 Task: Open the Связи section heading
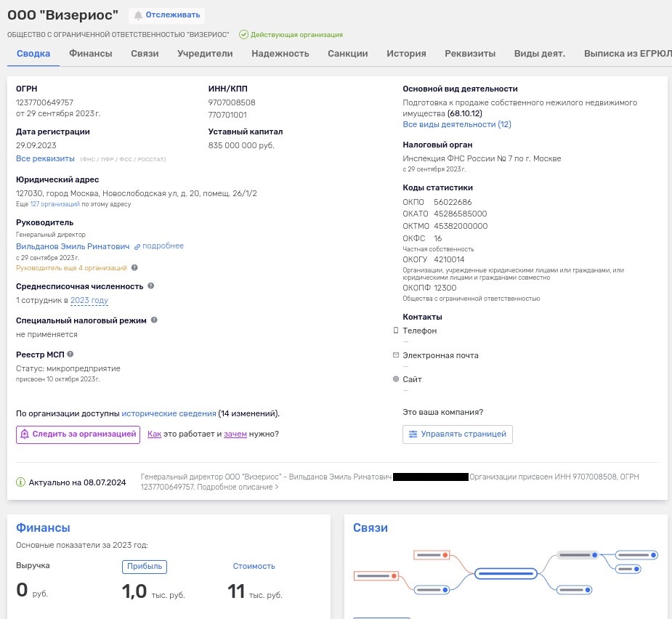371,527
